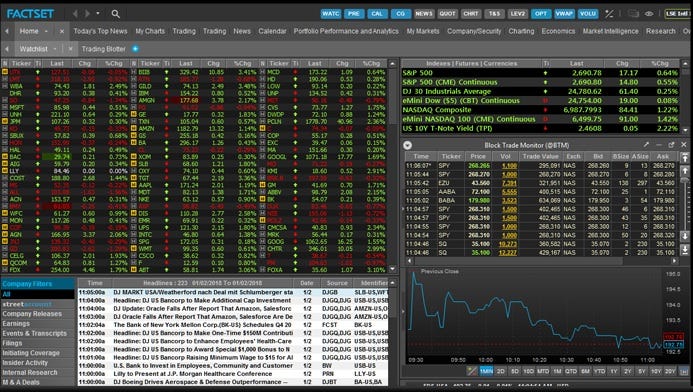This screenshot has height=392, width=693.
Task: Switch to Today's Top News tab
Action: pos(100,31)
